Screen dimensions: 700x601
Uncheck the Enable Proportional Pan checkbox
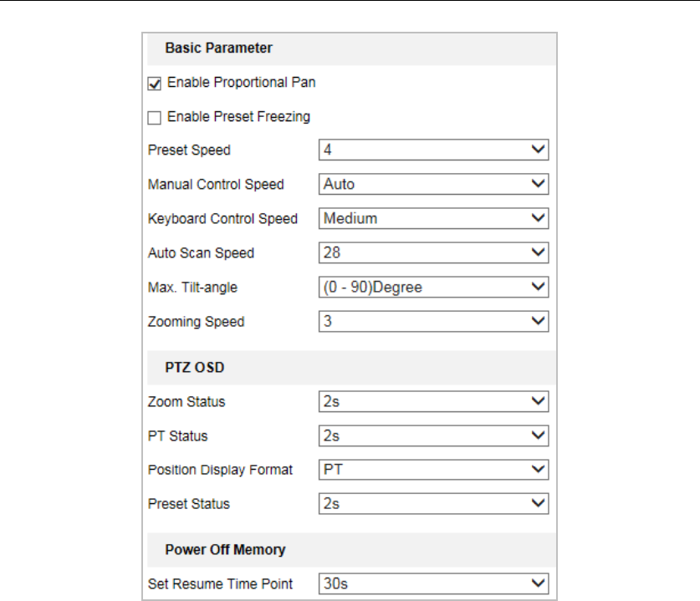coord(154,84)
